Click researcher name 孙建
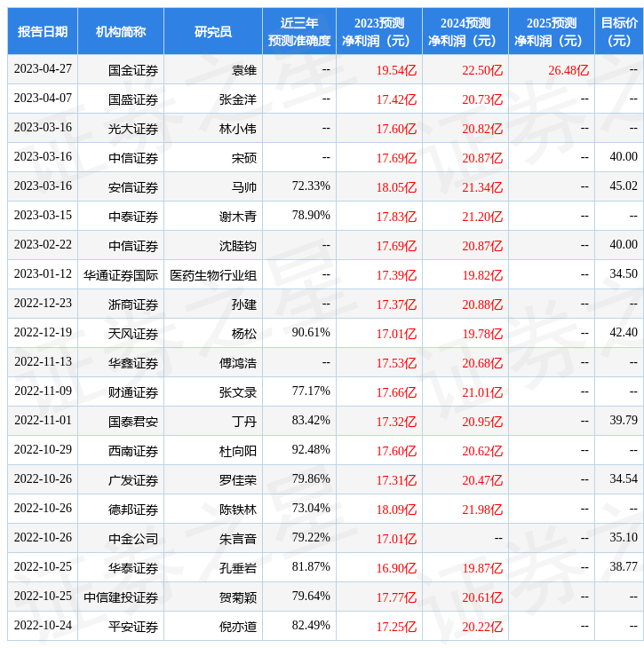The width and height of the screenshot is (644, 648). [244, 304]
